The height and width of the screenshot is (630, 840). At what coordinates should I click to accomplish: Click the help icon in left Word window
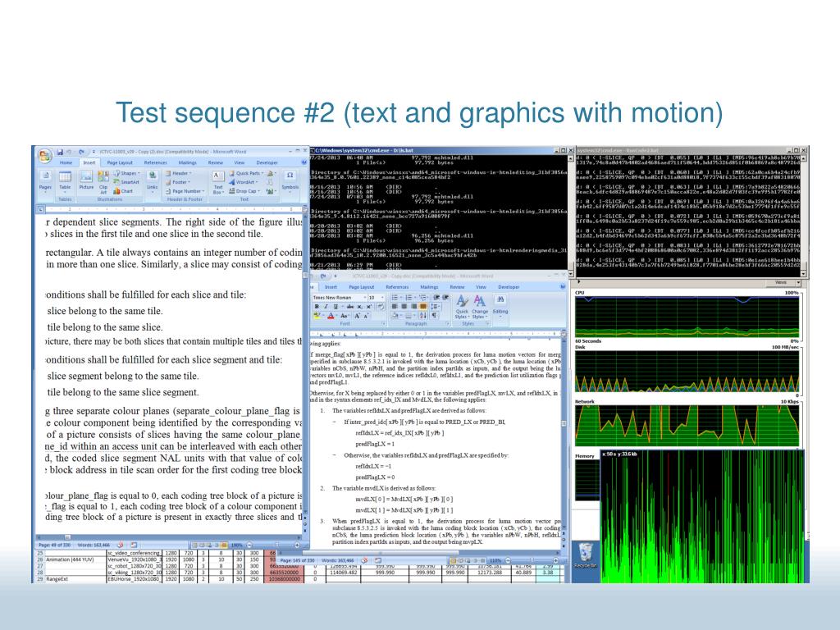(304, 162)
